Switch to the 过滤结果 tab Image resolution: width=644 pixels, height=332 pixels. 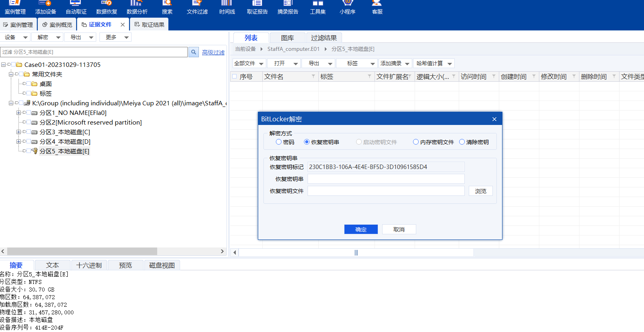tap(324, 38)
